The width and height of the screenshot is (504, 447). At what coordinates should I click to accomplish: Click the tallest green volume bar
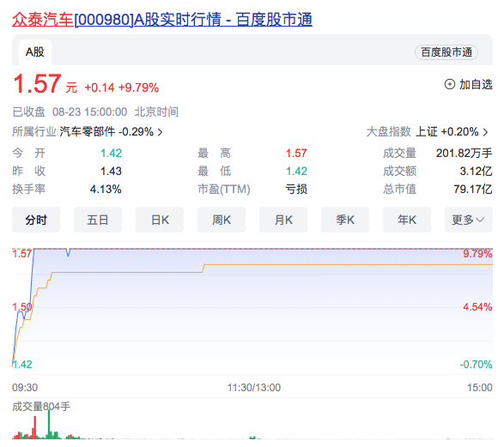[49, 424]
